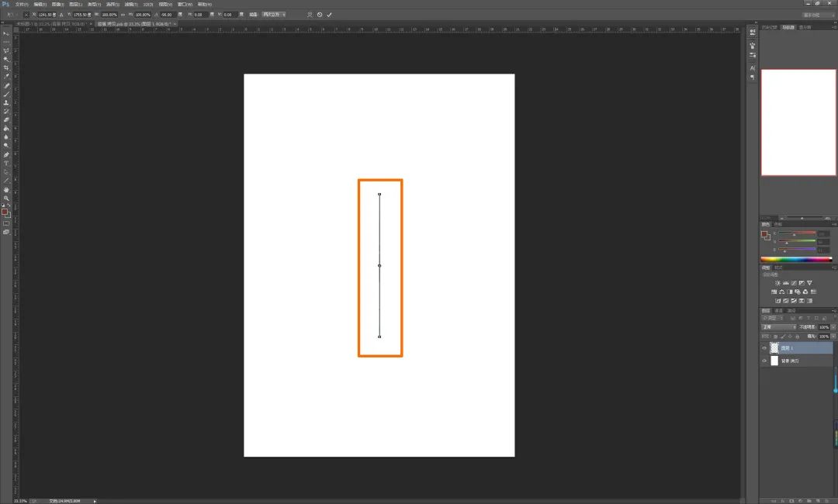The image size is (838, 504).
Task: Select the Lasso tool
Action: [x=6, y=50]
